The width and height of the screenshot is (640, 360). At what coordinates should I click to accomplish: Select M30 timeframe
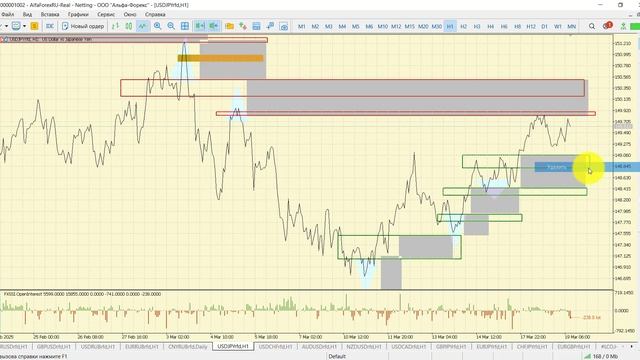click(x=436, y=26)
